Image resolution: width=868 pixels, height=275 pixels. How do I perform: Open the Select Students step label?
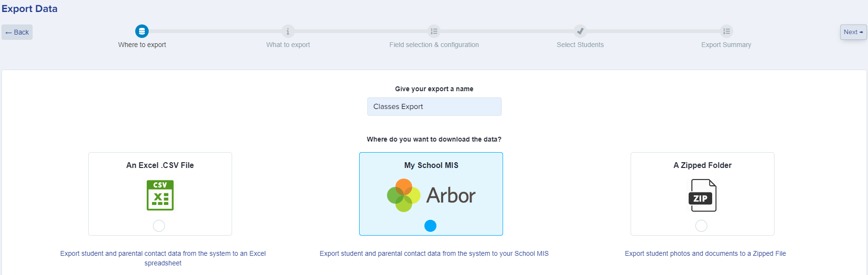(x=580, y=45)
